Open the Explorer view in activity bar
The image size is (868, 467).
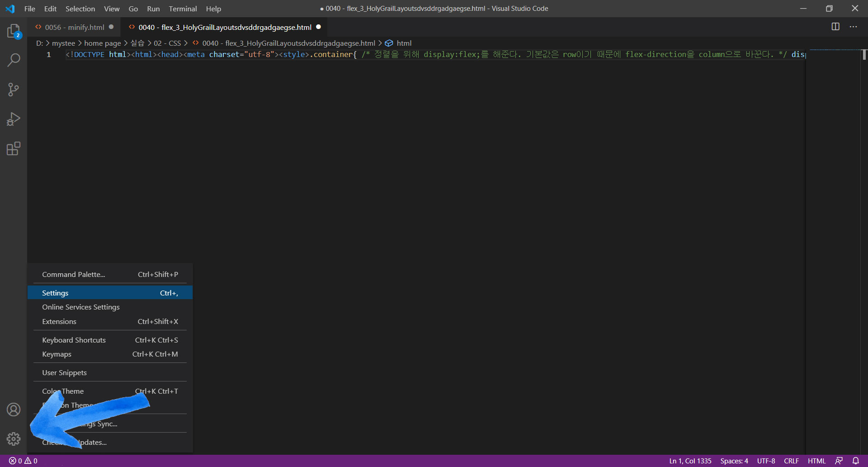pyautogui.click(x=14, y=31)
